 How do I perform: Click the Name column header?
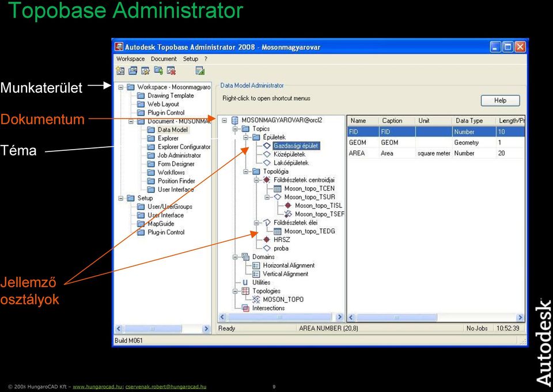pyautogui.click(x=363, y=120)
